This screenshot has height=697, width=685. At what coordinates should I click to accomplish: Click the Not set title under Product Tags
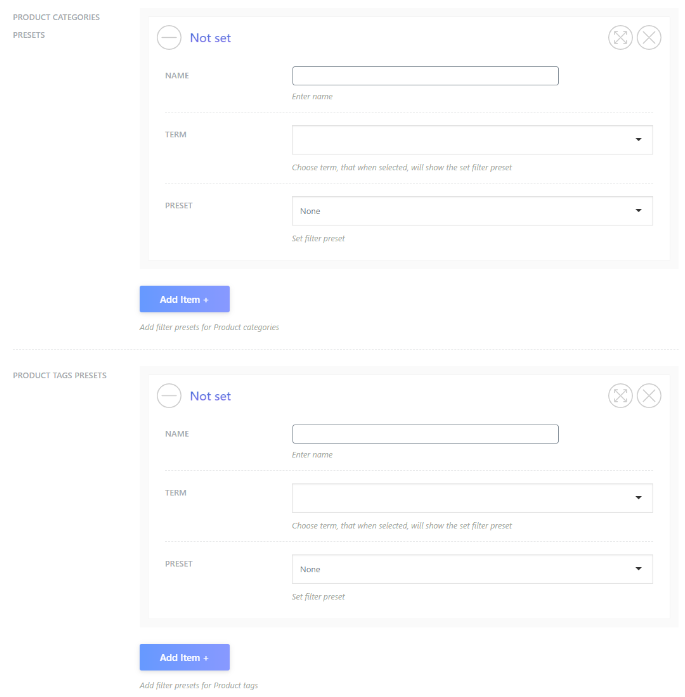pyautogui.click(x=210, y=396)
